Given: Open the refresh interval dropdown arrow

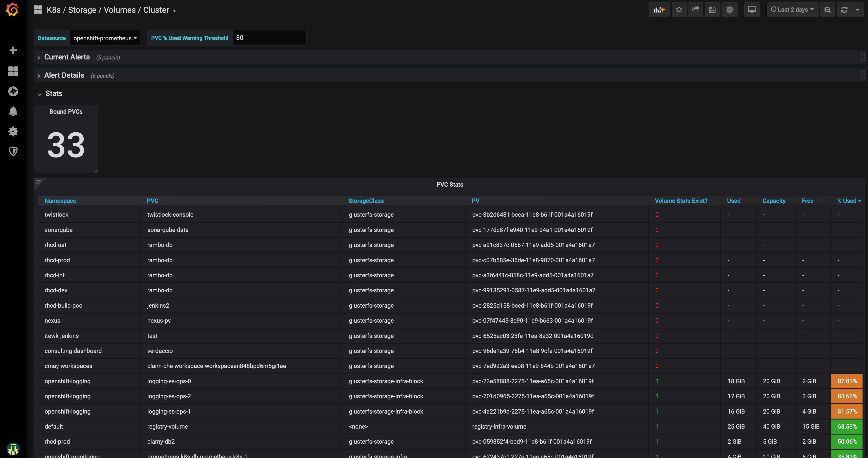Looking at the screenshot, I should coord(857,10).
